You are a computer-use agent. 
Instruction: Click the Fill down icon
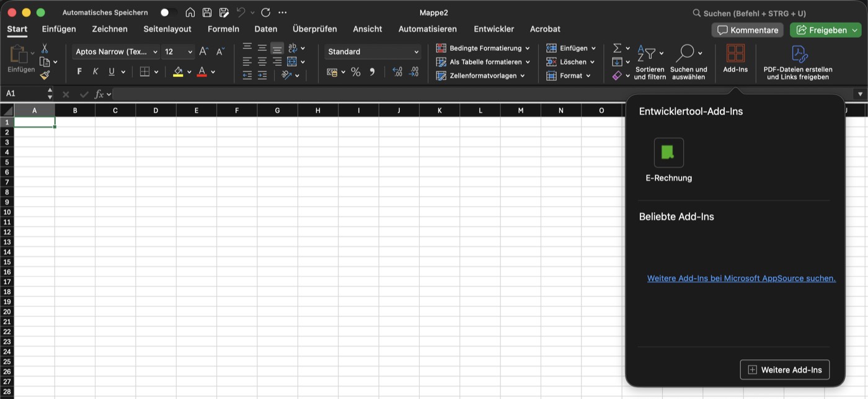click(617, 61)
